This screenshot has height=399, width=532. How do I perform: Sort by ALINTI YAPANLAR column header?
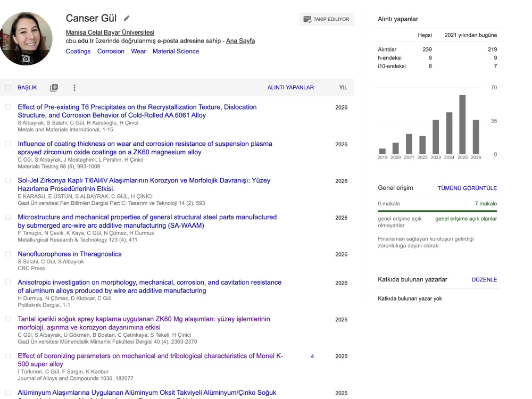coord(290,88)
